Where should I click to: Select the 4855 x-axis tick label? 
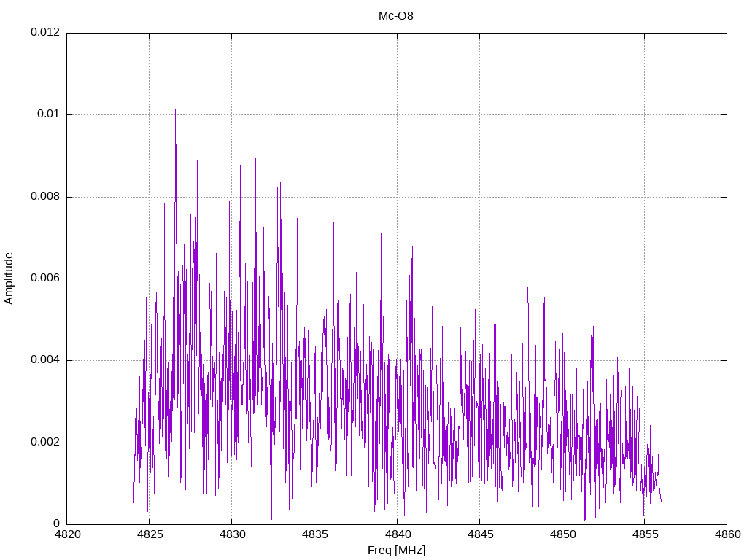(645, 534)
